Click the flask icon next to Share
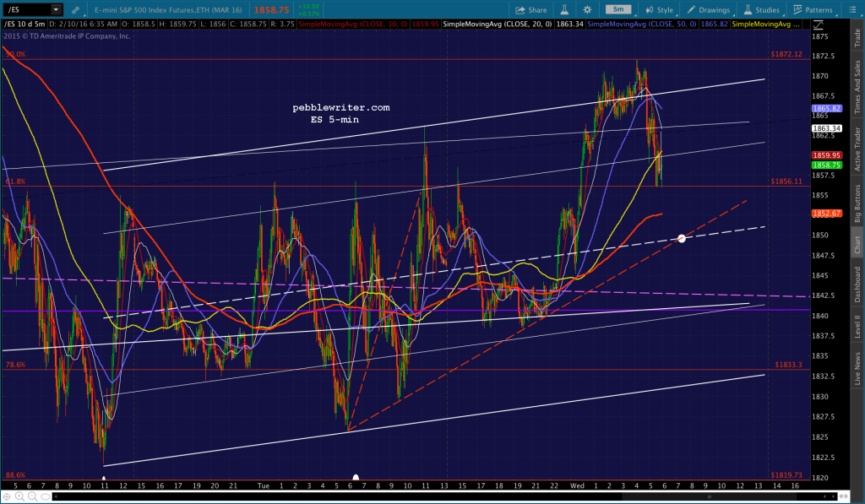865x504 pixels. [564, 10]
